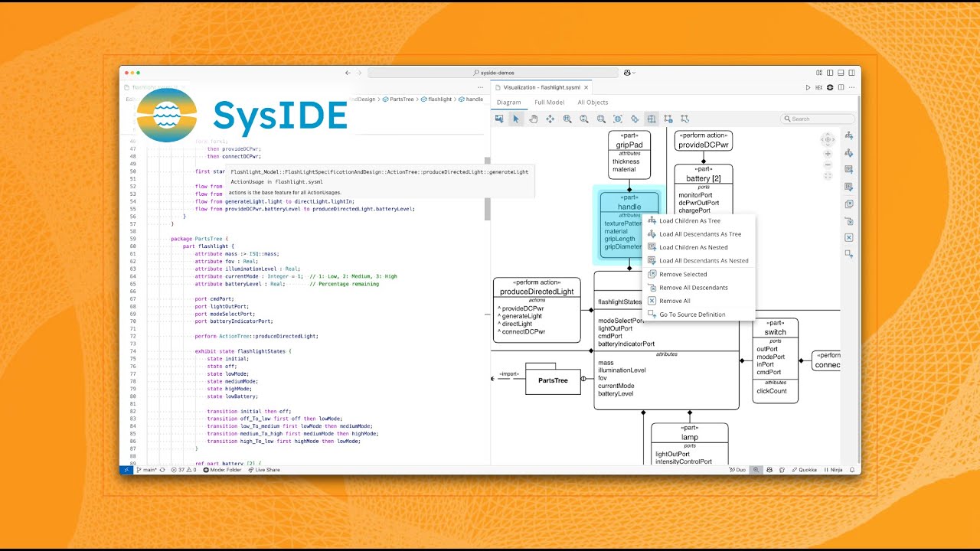This screenshot has height=551, width=980.
Task: Choose Load All Descendants As Nested
Action: click(698, 261)
